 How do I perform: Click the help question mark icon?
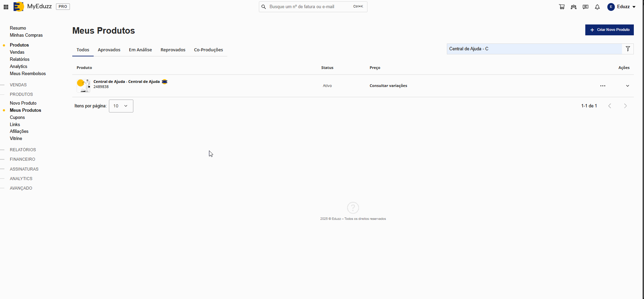click(353, 208)
